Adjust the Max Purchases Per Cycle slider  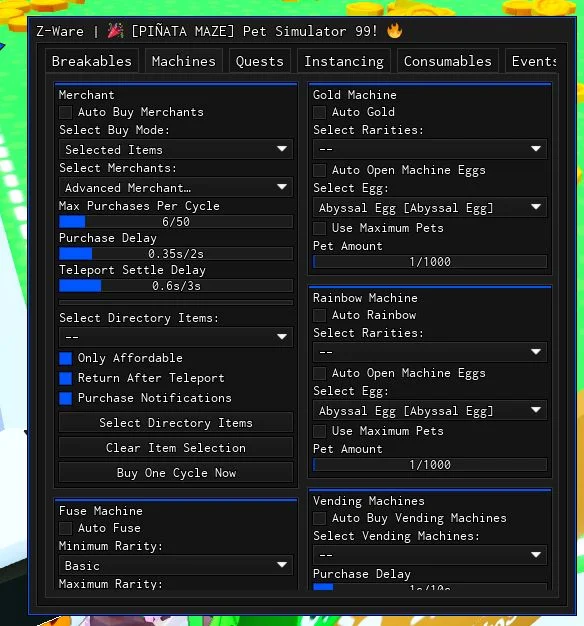[176, 222]
